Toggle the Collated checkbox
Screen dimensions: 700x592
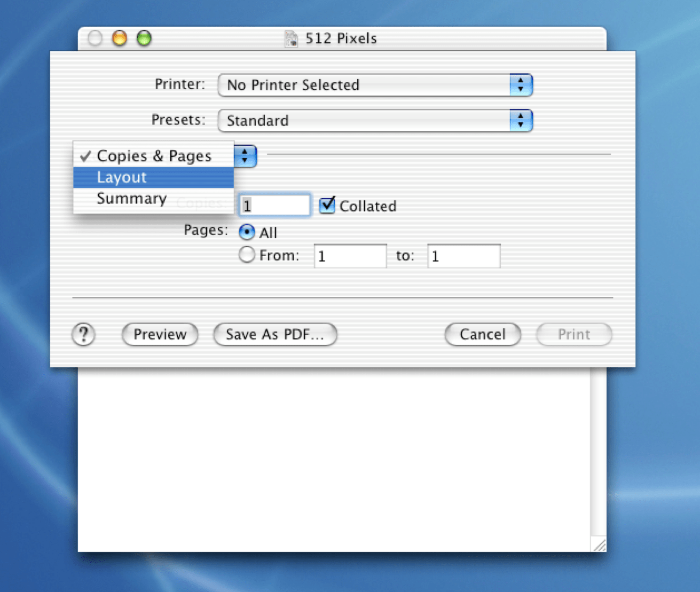pos(327,205)
